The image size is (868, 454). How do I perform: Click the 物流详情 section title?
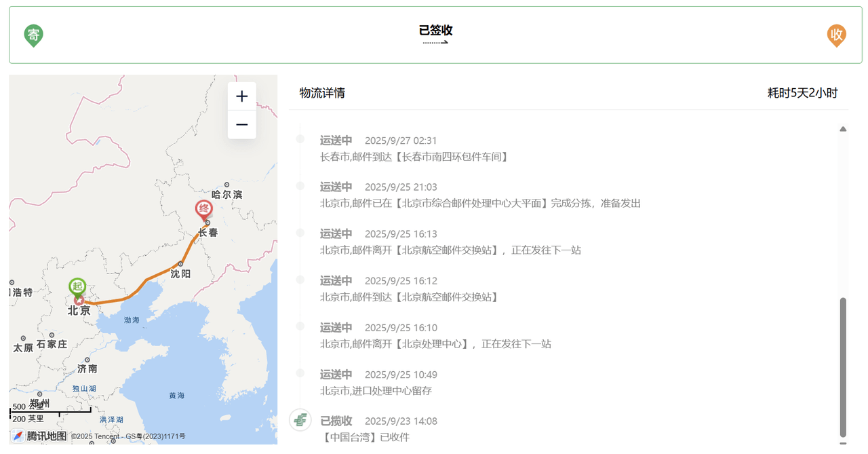[322, 93]
